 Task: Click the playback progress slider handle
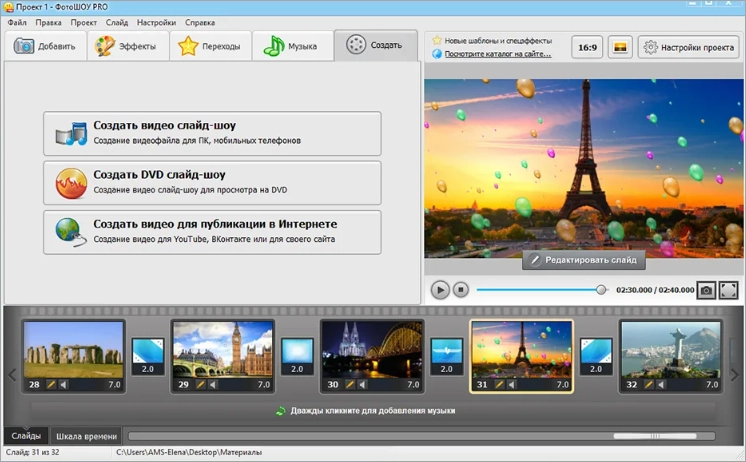(x=601, y=290)
